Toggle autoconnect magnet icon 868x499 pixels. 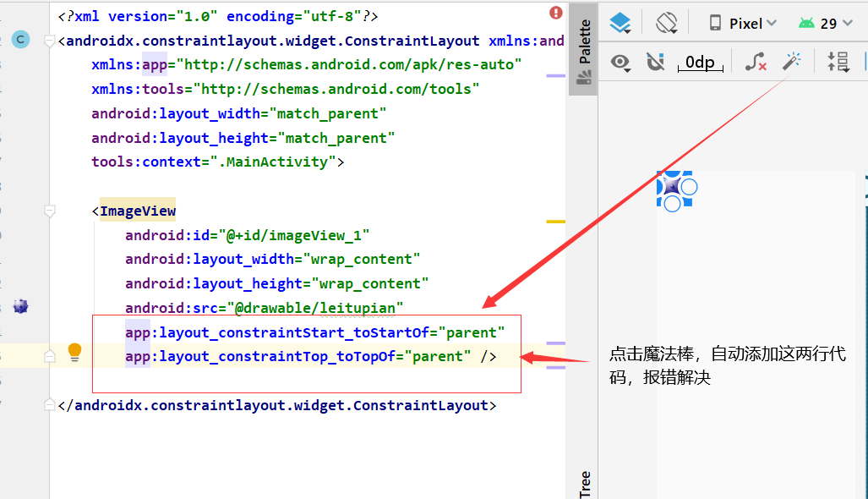[x=655, y=62]
